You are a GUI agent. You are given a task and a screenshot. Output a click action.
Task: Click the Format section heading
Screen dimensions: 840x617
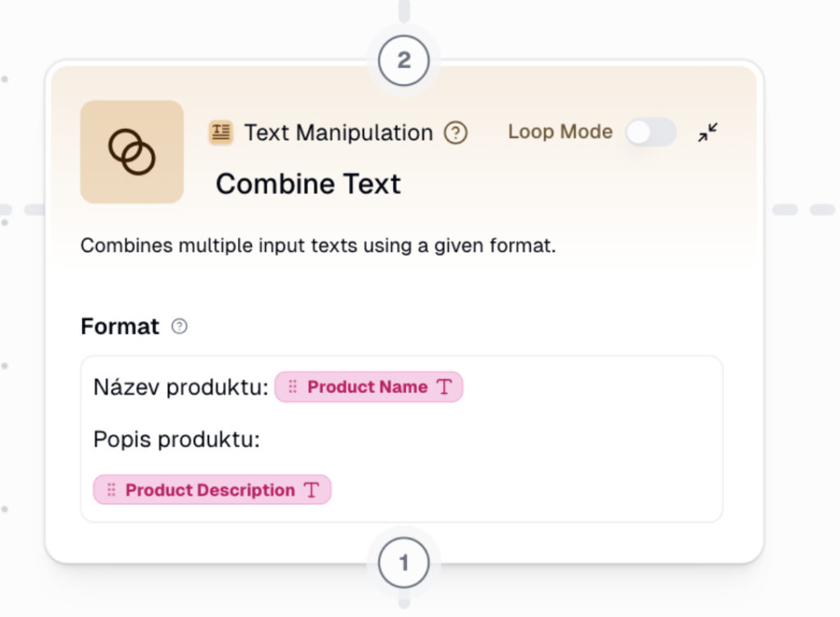pos(120,327)
